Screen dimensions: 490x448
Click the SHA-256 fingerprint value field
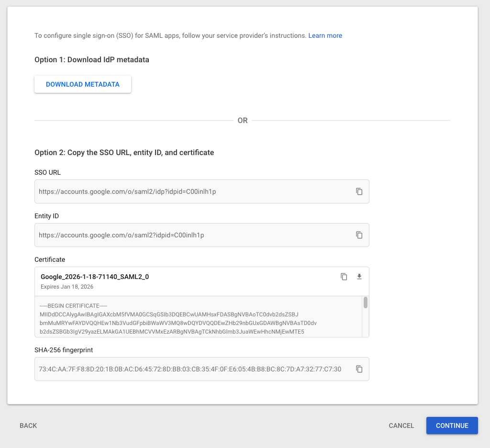tap(191, 369)
